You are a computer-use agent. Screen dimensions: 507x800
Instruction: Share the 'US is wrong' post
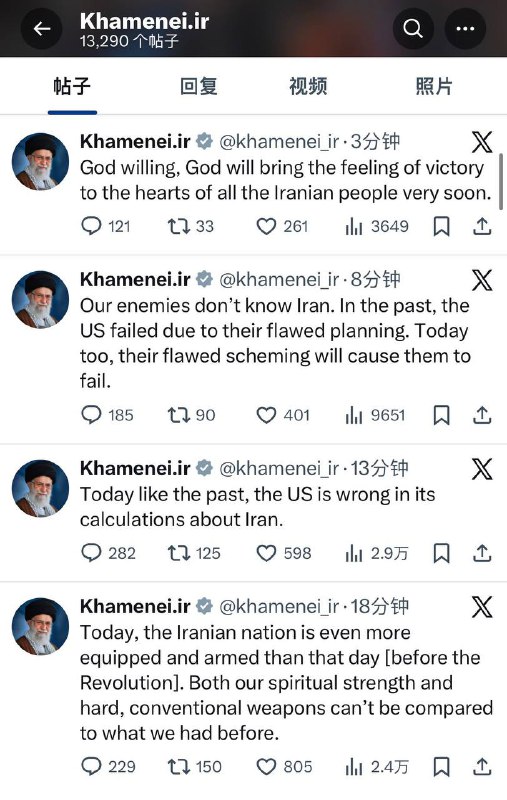pyautogui.click(x=482, y=553)
